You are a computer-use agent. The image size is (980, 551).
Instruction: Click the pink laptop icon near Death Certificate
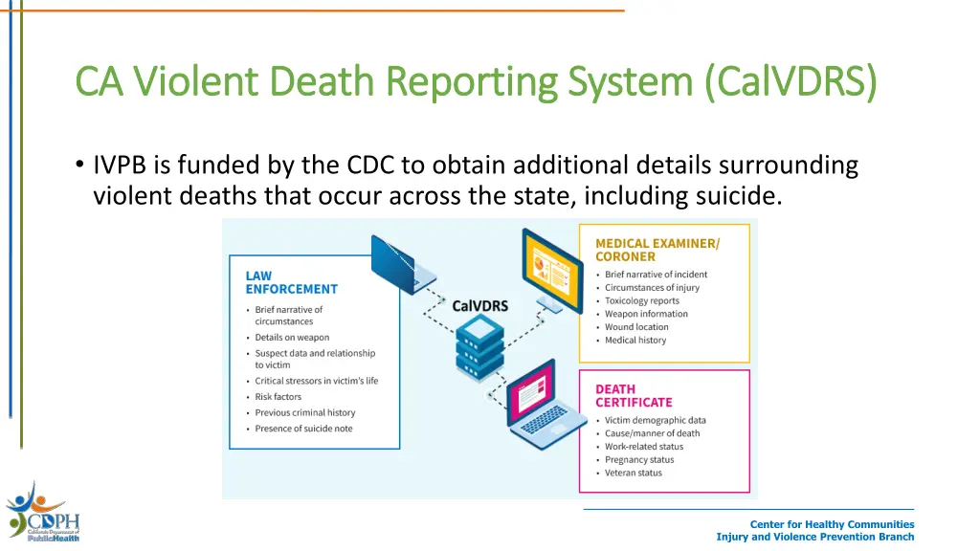click(x=546, y=405)
